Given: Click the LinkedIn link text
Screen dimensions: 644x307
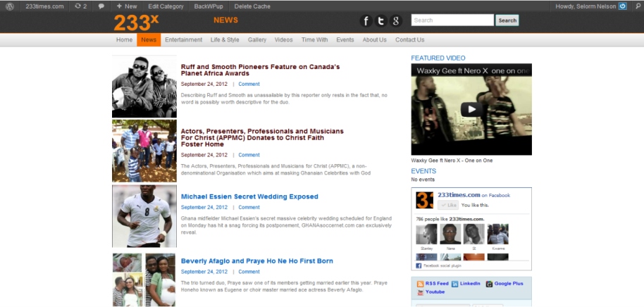Looking at the screenshot, I should point(470,284).
